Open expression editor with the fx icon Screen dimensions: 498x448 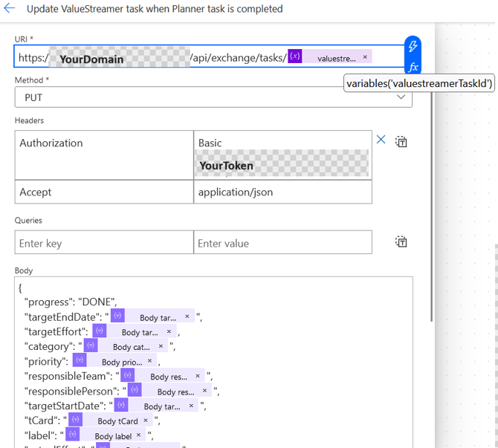coord(413,67)
